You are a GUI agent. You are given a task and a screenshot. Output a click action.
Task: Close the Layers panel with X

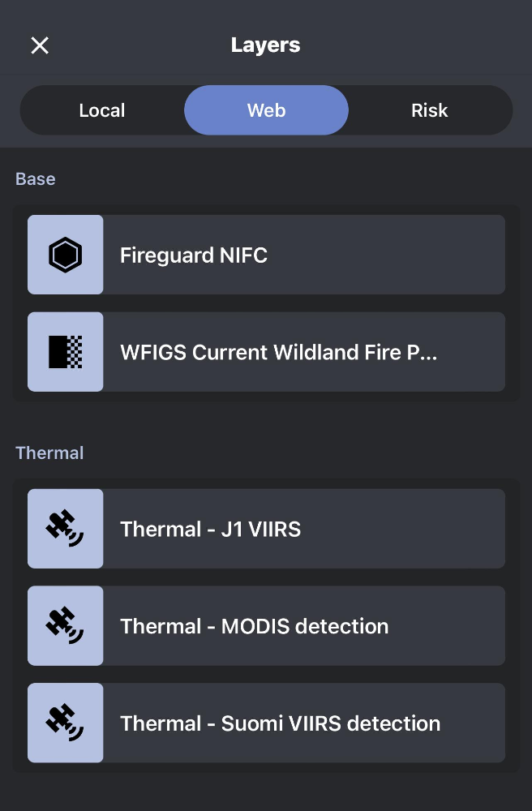tap(40, 45)
